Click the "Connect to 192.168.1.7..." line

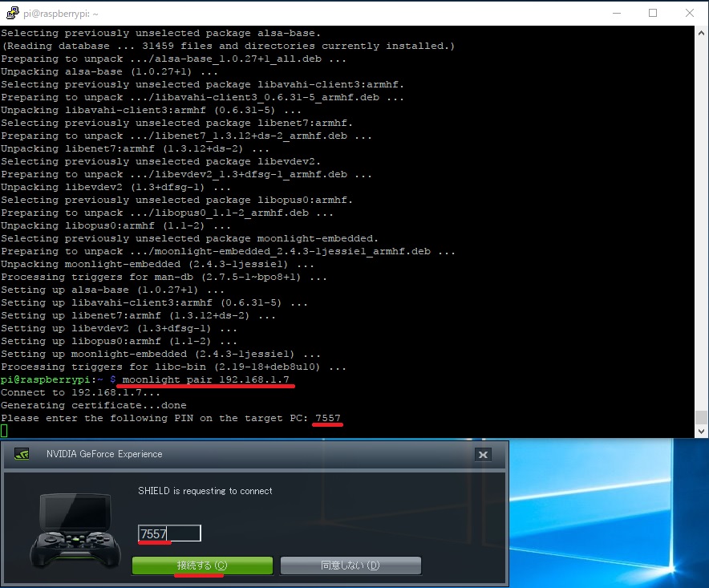(x=80, y=392)
